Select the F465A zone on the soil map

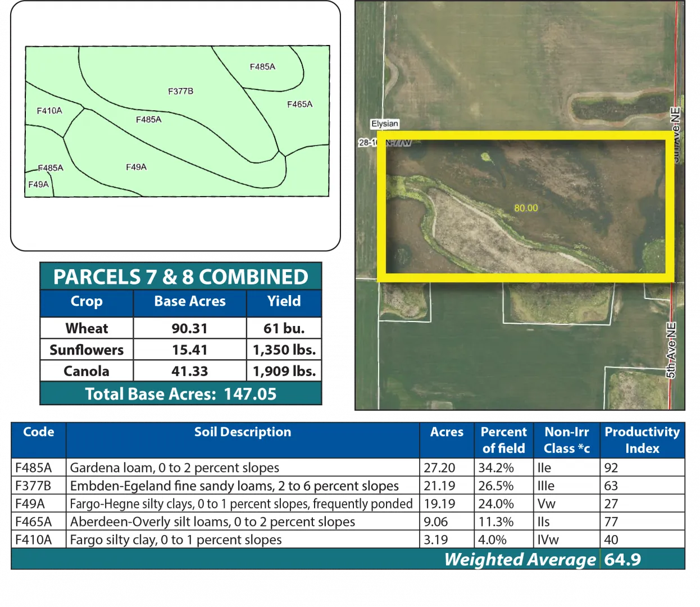299,104
